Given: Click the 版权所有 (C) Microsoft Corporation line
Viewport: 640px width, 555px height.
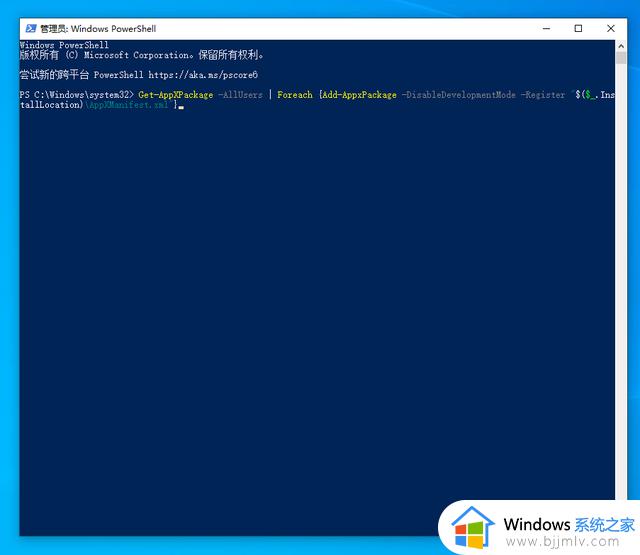Looking at the screenshot, I should tap(141, 55).
